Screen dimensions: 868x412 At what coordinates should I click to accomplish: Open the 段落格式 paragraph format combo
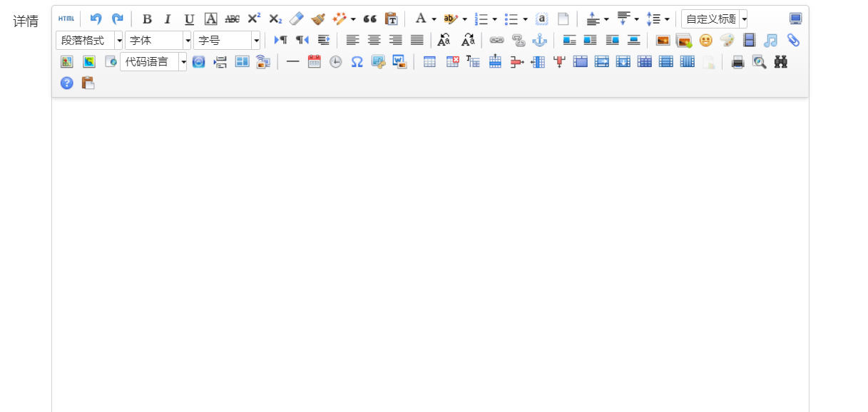[x=90, y=41]
